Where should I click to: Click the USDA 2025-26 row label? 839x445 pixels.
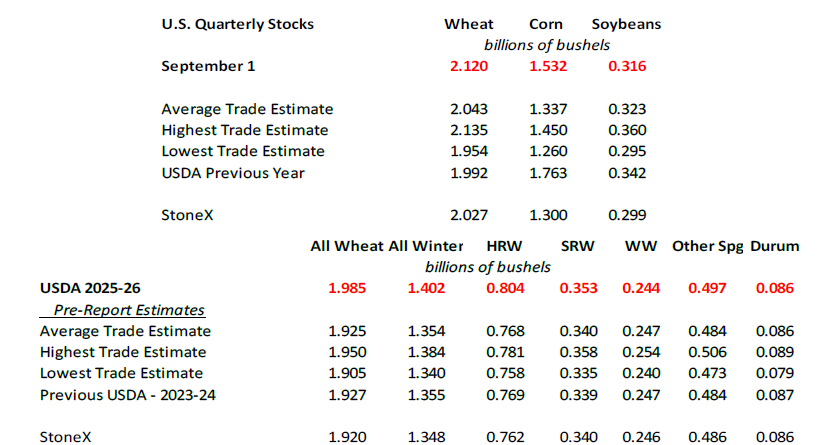[x=90, y=288]
